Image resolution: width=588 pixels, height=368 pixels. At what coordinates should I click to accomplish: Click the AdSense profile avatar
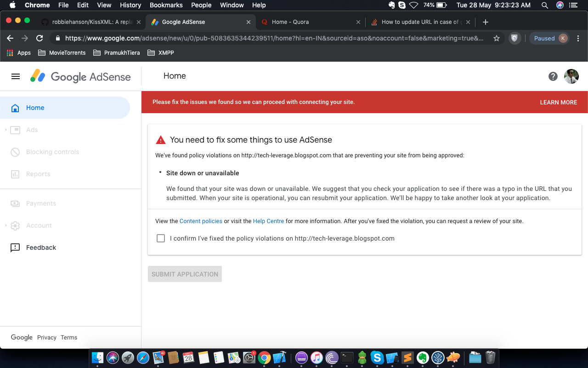(x=571, y=76)
